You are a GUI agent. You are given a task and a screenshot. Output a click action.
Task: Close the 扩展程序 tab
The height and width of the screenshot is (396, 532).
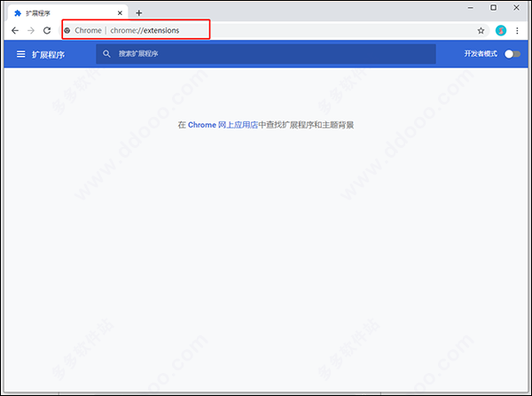click(120, 13)
